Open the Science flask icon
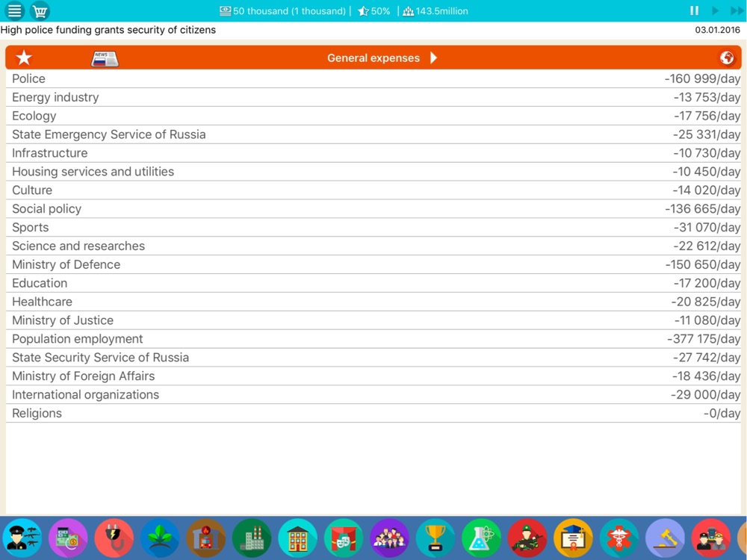This screenshot has width=747, height=560. click(x=481, y=538)
